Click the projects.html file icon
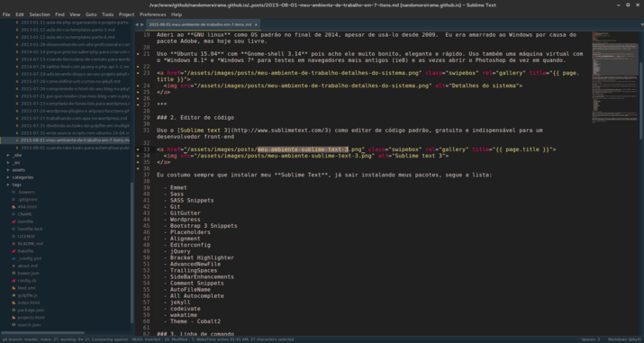The width and height of the screenshot is (644, 343). 14,318
